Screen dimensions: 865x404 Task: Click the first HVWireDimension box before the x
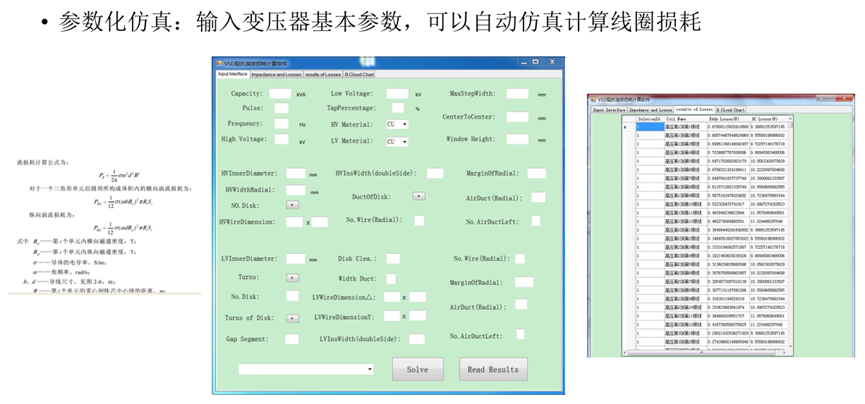coord(295,222)
